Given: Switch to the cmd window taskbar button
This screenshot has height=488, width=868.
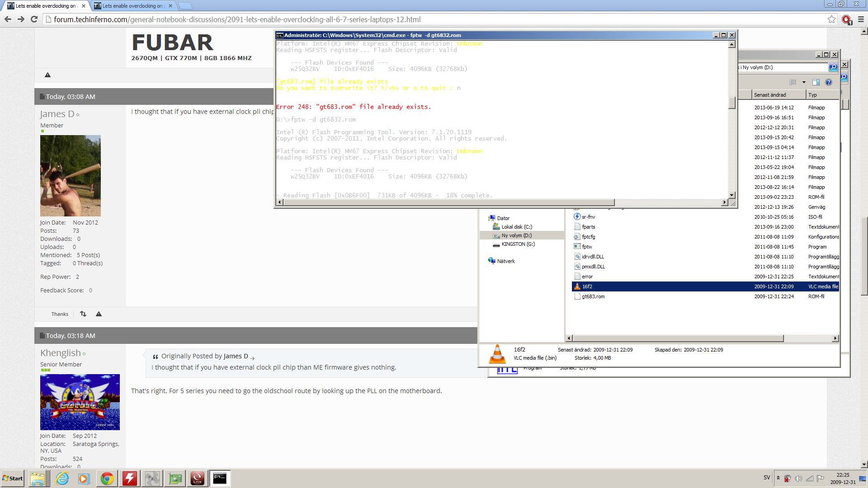Looking at the screenshot, I should click(220, 479).
